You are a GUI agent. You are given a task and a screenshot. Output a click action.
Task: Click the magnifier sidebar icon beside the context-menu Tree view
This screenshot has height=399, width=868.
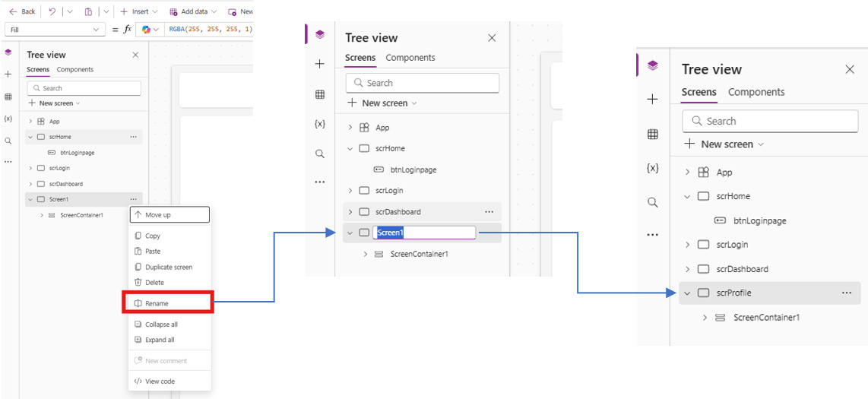click(x=8, y=141)
